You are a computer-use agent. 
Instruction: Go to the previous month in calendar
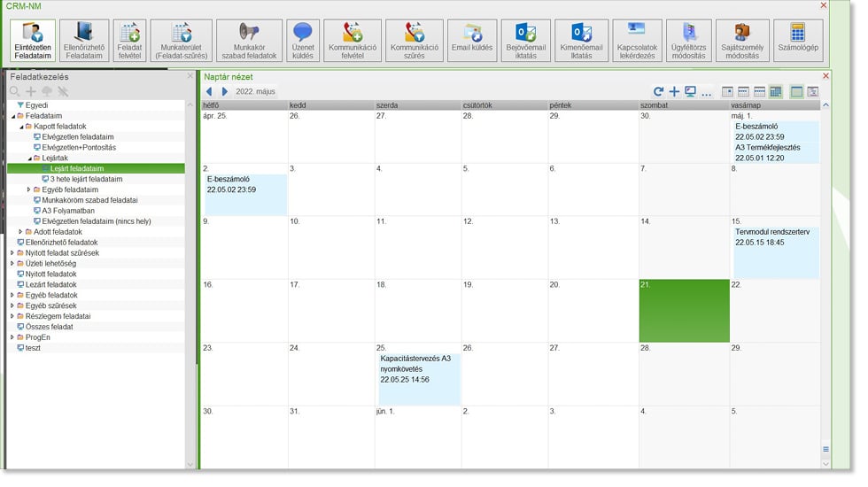[x=209, y=92]
